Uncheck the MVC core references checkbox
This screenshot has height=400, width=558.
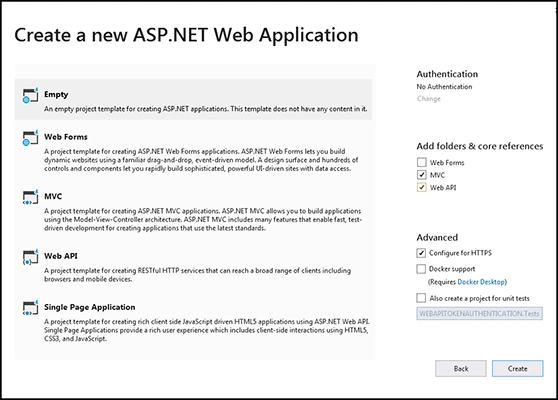pos(421,175)
